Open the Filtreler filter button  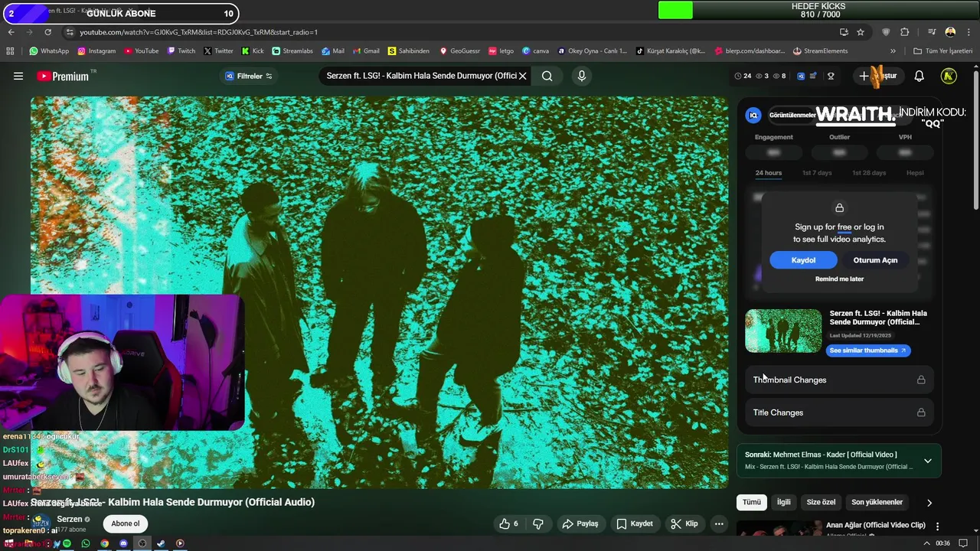point(249,76)
